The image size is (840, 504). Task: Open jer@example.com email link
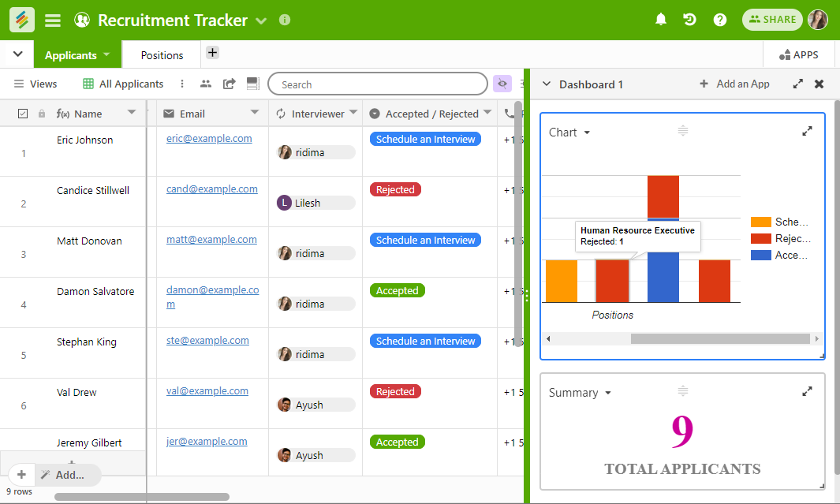click(x=206, y=442)
